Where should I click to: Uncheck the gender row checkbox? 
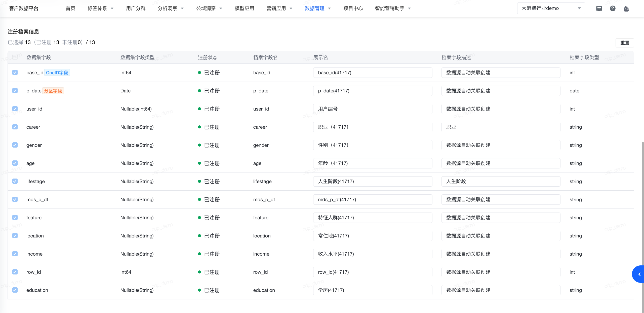click(15, 145)
